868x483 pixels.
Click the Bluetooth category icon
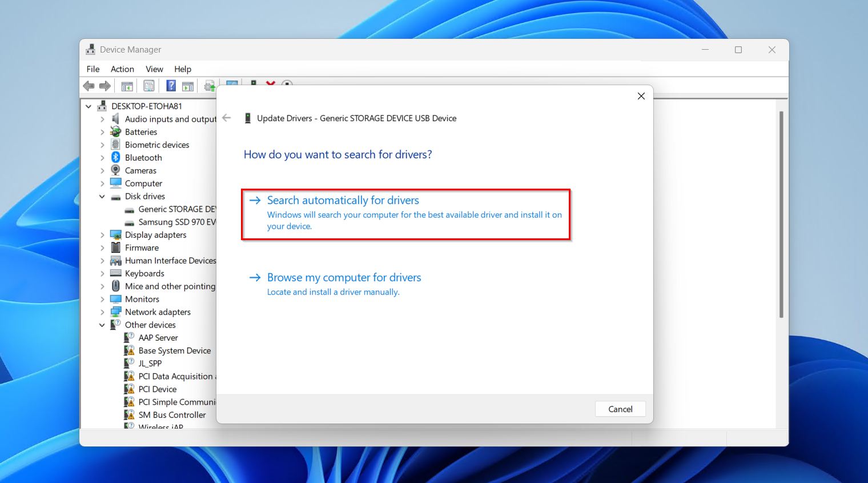tap(116, 158)
